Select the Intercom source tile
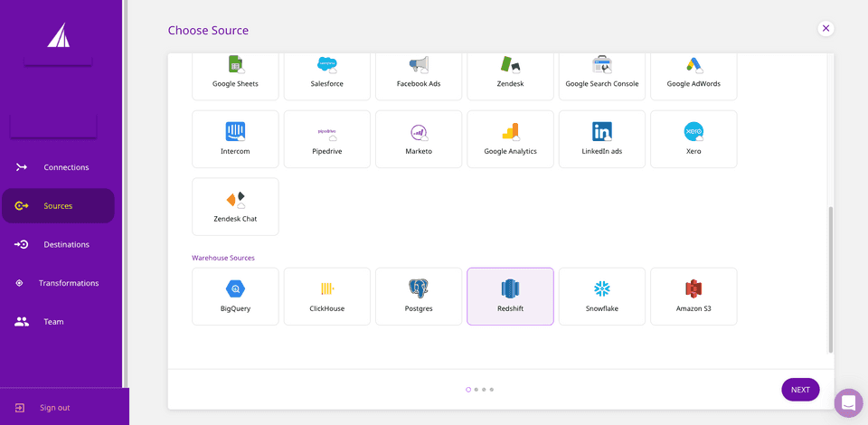The width and height of the screenshot is (868, 425). click(x=235, y=139)
